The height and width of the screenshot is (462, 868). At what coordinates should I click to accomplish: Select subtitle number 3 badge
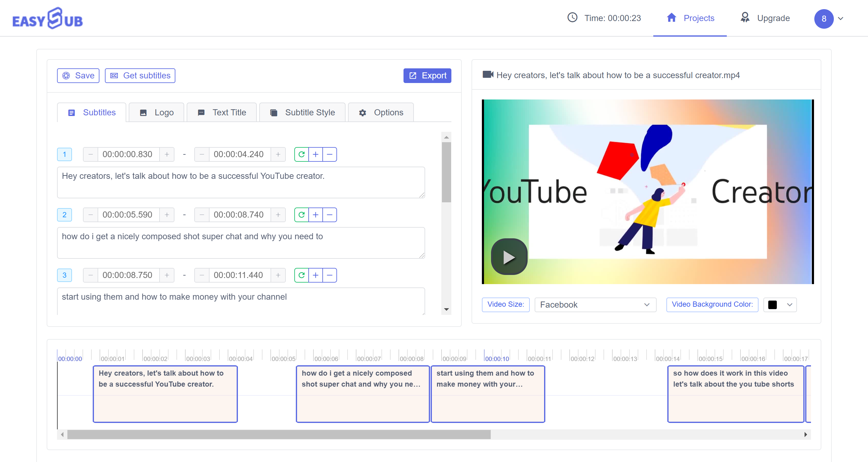tap(64, 275)
